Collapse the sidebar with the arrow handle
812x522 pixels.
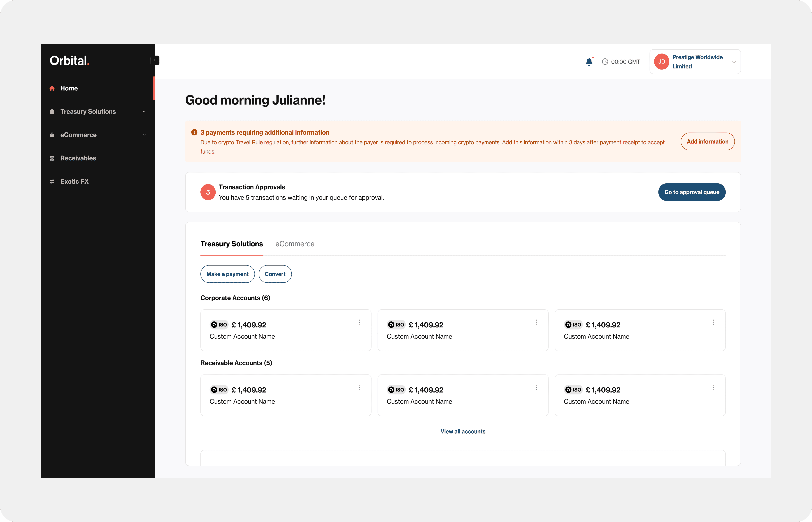pos(155,60)
